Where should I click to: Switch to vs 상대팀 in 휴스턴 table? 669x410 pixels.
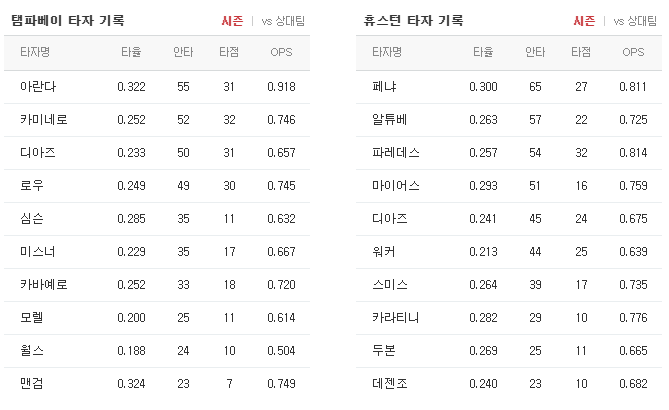(633, 20)
